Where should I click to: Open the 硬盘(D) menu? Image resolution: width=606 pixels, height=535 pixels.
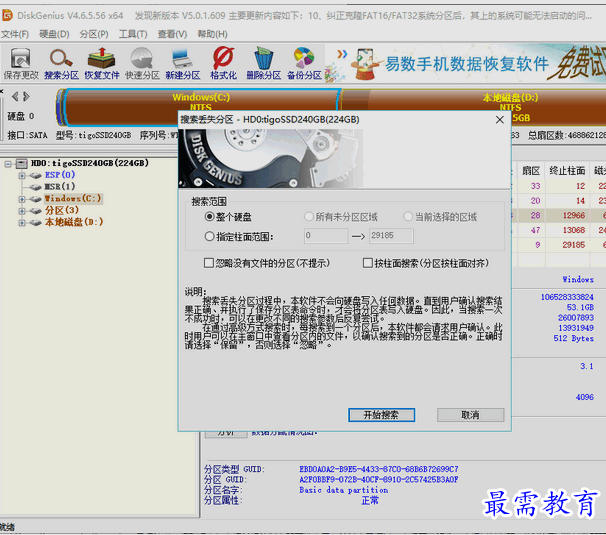click(54, 34)
